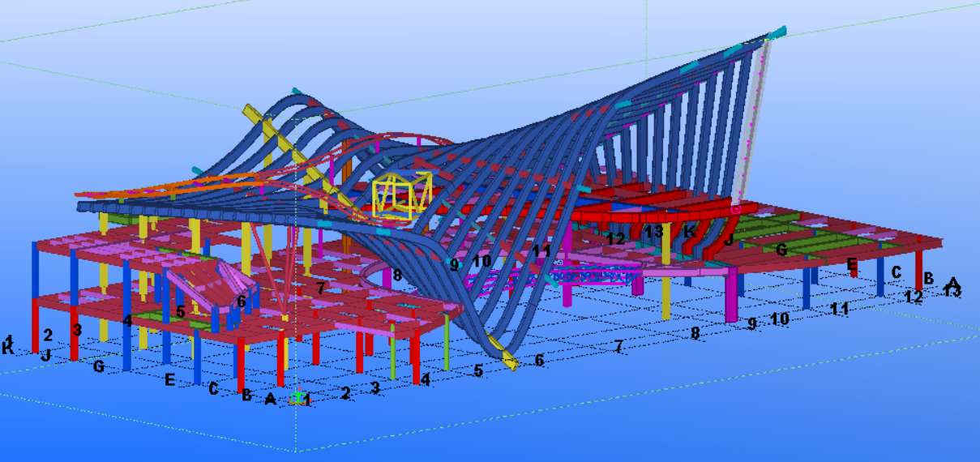Click the pink circle marker below grey column
980x462 pixels.
point(736,209)
